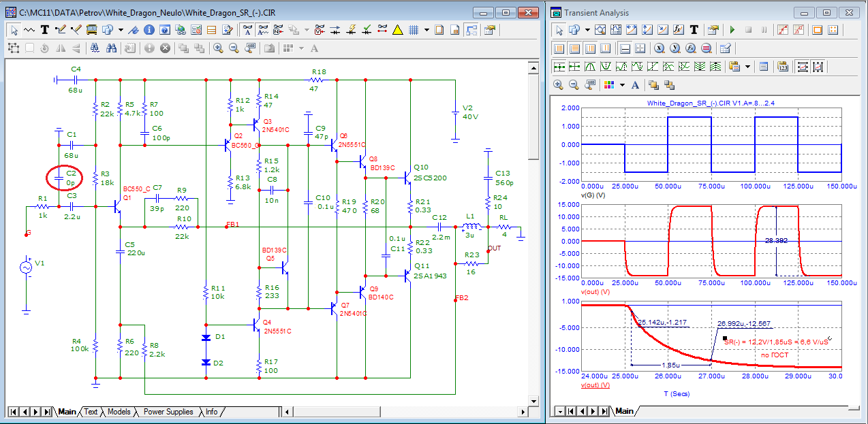Open the dropdown arrow beside the schematic shapes icon
Viewport: 868px width, 424px height.
tap(121, 30)
